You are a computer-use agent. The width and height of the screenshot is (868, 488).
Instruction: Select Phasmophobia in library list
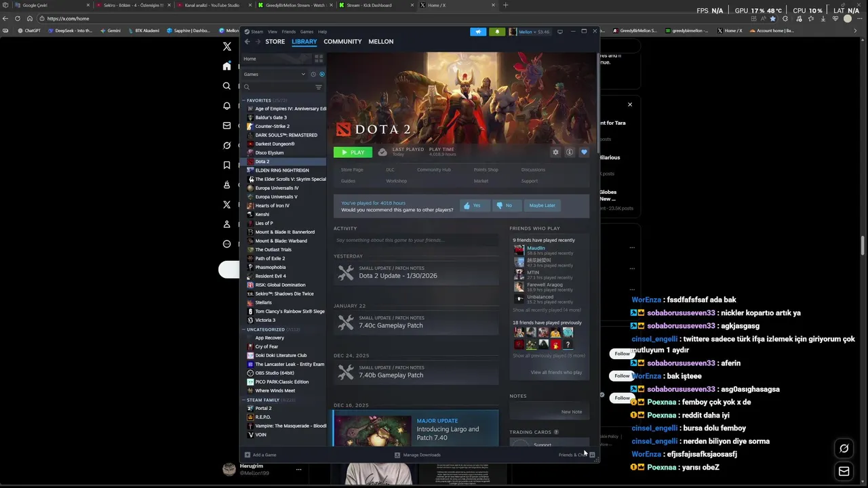point(271,267)
